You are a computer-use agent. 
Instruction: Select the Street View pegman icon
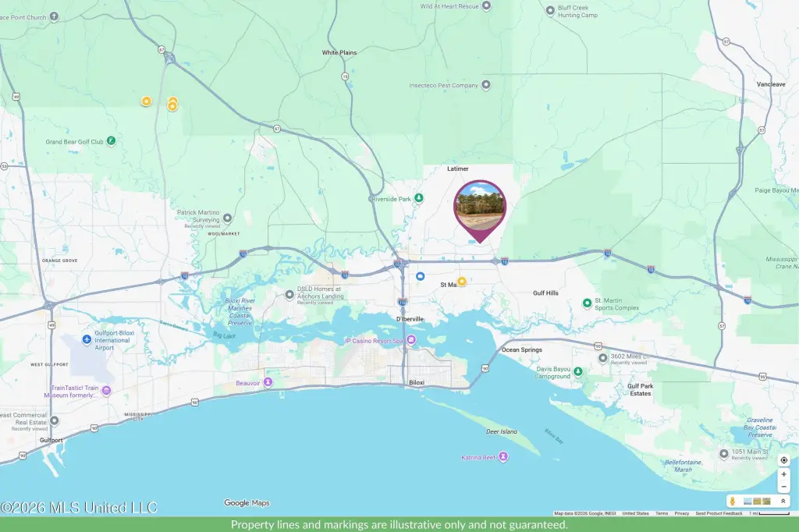click(733, 501)
